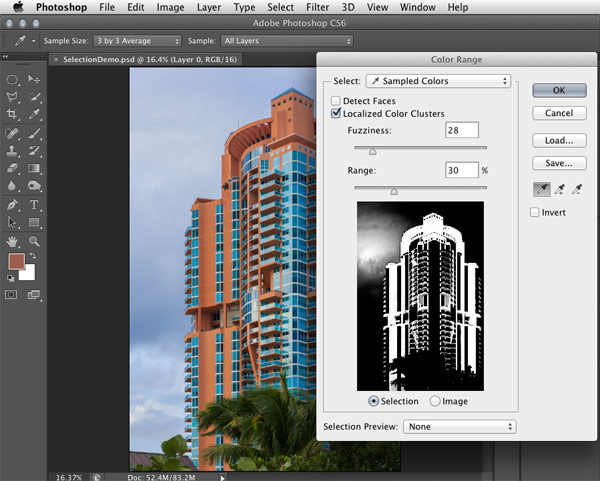Select the Hand tool
The width and height of the screenshot is (600, 481).
[12, 241]
